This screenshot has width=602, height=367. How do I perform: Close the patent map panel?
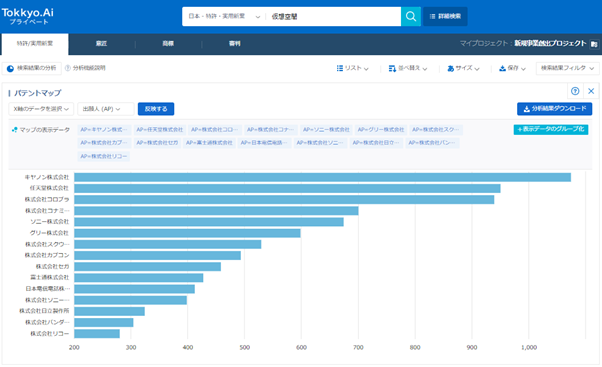[591, 91]
